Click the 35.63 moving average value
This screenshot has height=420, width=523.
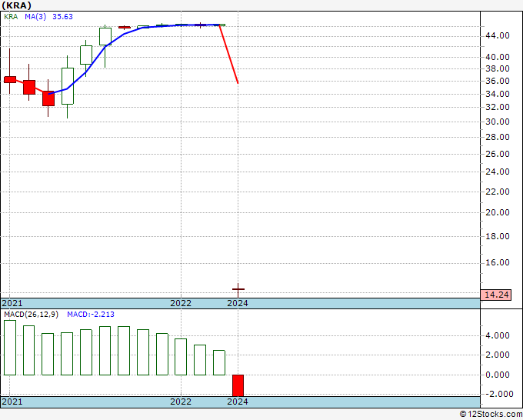click(x=63, y=17)
